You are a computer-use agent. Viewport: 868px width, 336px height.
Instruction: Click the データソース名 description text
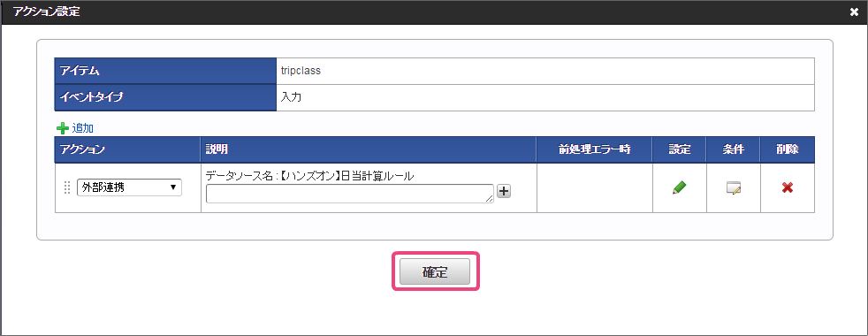click(310, 176)
